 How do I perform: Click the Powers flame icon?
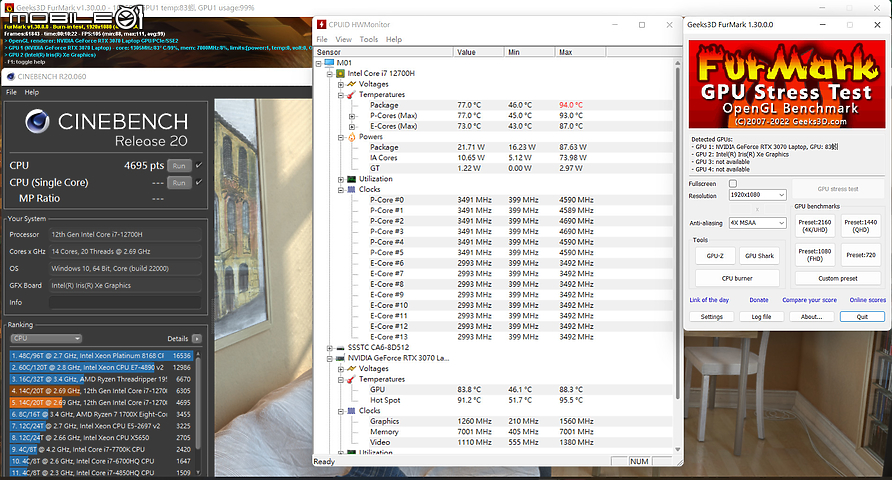coord(351,137)
